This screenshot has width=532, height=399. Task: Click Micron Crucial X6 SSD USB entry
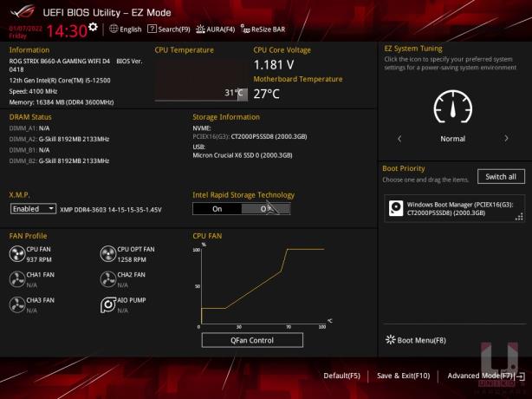(x=243, y=155)
